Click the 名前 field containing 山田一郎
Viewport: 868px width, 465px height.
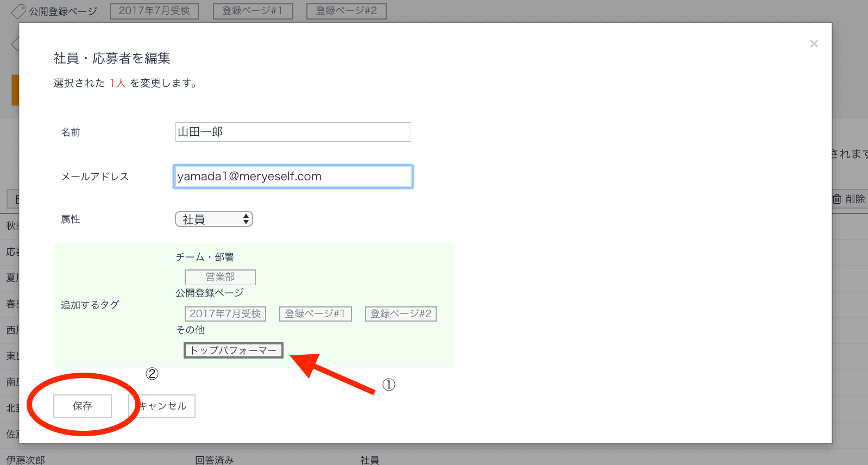coord(293,132)
